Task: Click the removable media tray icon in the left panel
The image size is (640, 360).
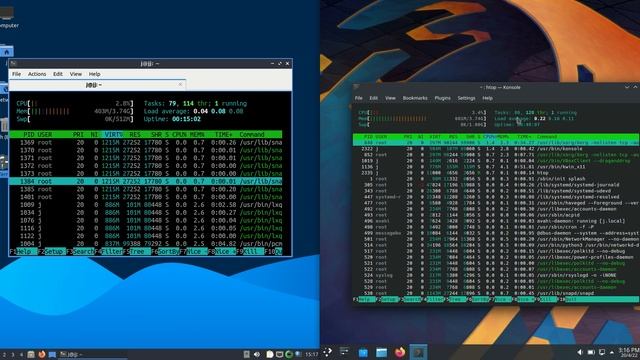Action: [x=247, y=354]
